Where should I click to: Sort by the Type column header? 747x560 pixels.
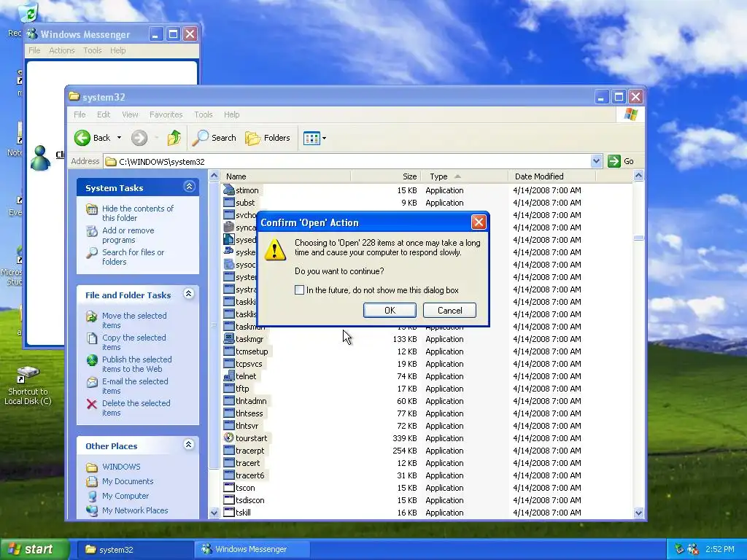[x=465, y=176]
